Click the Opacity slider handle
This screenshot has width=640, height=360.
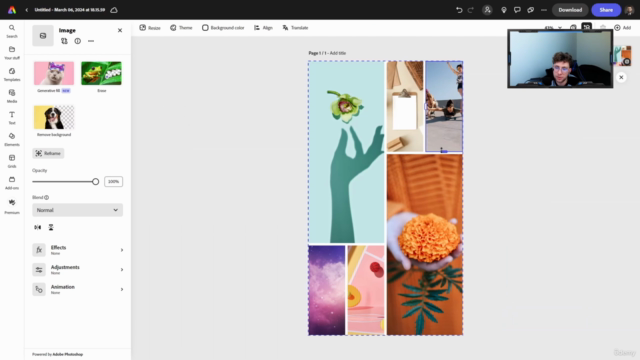[96, 182]
